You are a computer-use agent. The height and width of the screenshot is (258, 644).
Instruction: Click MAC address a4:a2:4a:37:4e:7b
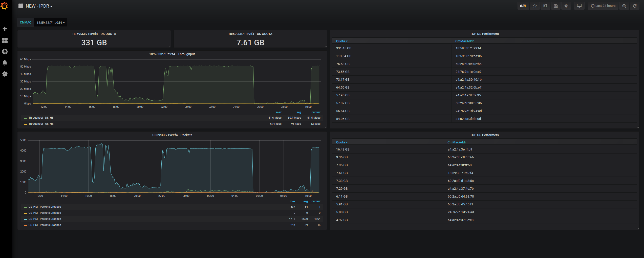[x=461, y=189]
